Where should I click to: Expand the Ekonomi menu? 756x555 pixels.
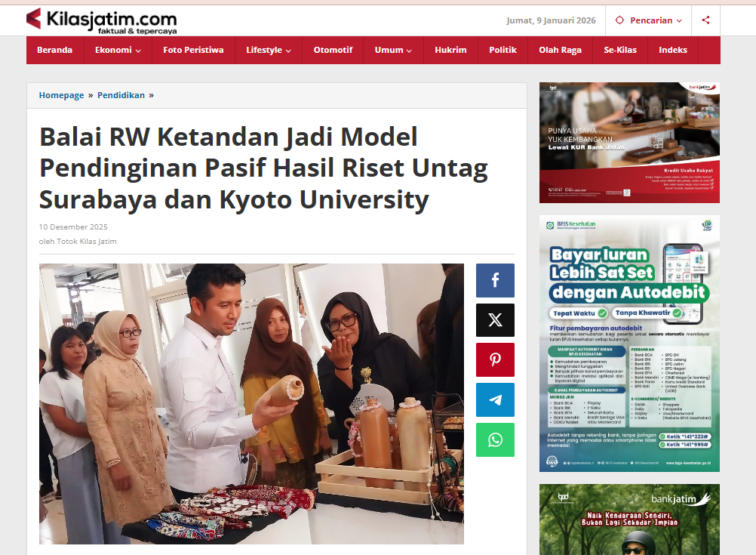(x=118, y=50)
